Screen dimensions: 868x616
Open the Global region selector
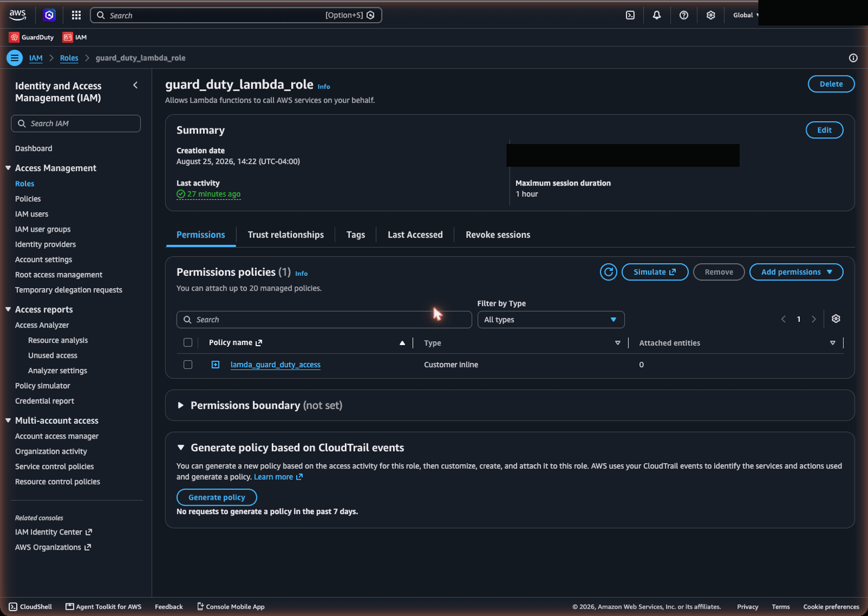click(746, 15)
